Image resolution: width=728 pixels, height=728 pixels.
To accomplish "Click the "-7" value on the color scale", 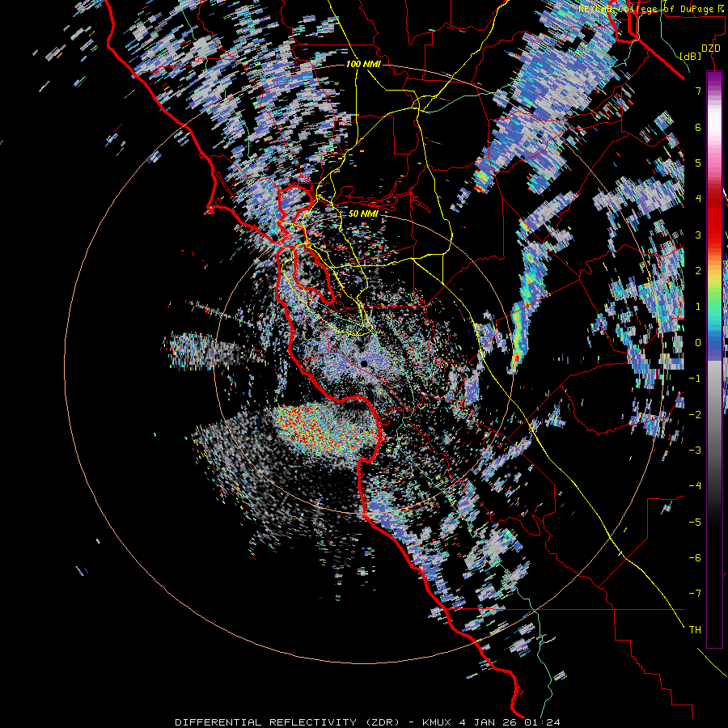I will click(x=695, y=594).
